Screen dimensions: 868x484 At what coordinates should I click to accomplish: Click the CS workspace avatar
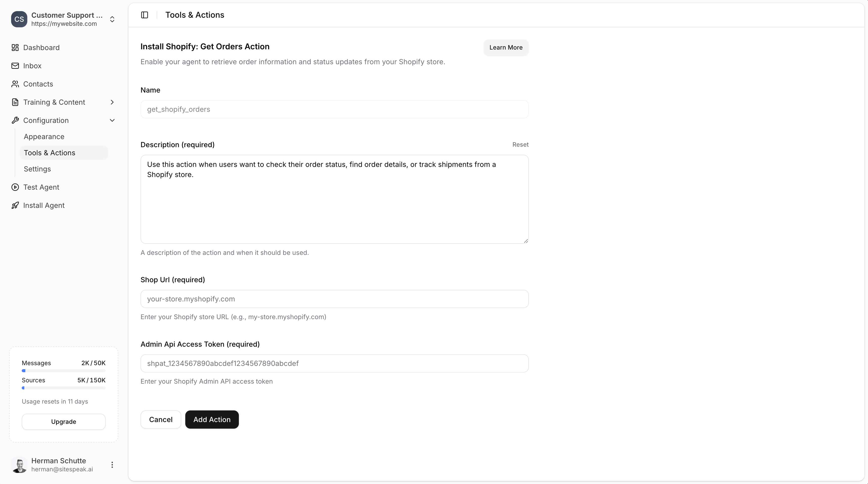pos(19,19)
